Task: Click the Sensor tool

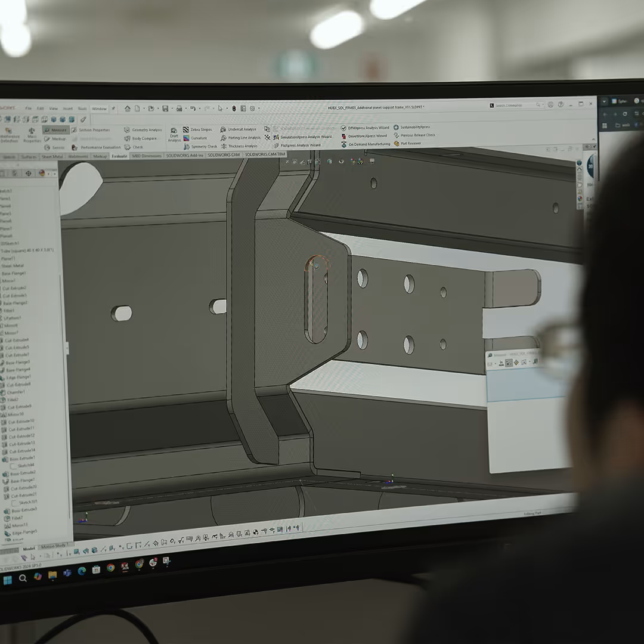Action: (55, 147)
